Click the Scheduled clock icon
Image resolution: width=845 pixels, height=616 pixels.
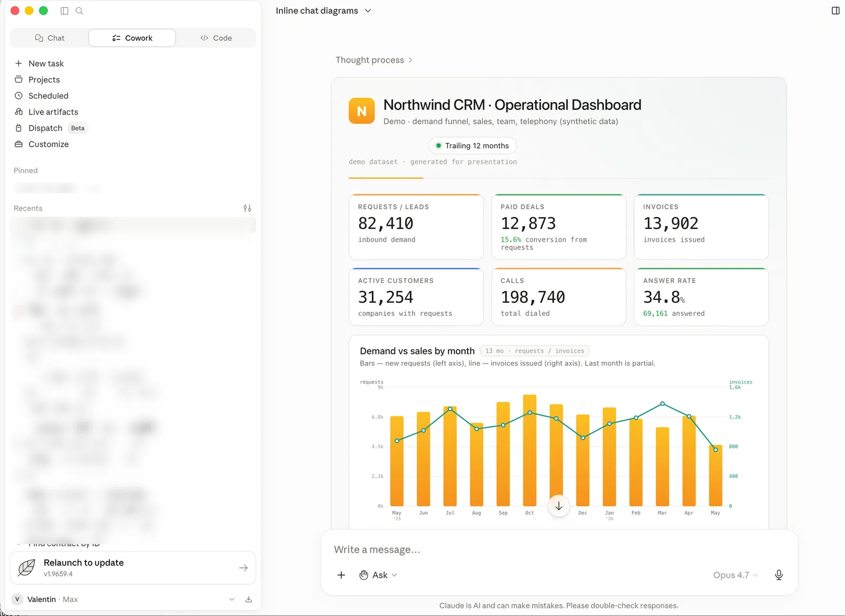click(x=18, y=96)
